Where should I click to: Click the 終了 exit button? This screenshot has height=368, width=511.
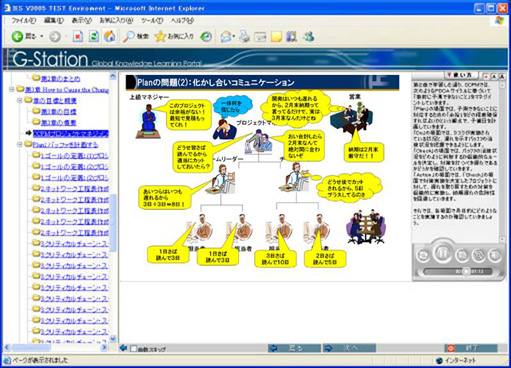pyautogui.click(x=471, y=348)
